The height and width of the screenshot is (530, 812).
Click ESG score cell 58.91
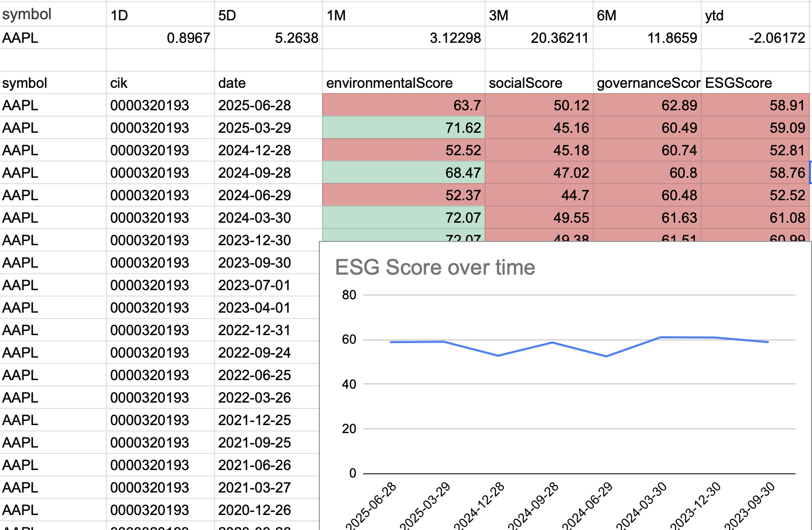pos(755,105)
